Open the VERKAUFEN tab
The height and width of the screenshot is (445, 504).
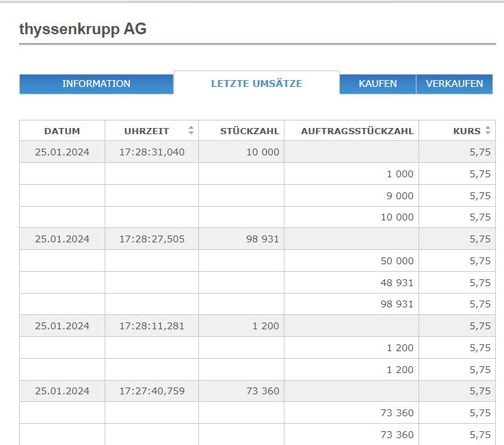pos(454,84)
